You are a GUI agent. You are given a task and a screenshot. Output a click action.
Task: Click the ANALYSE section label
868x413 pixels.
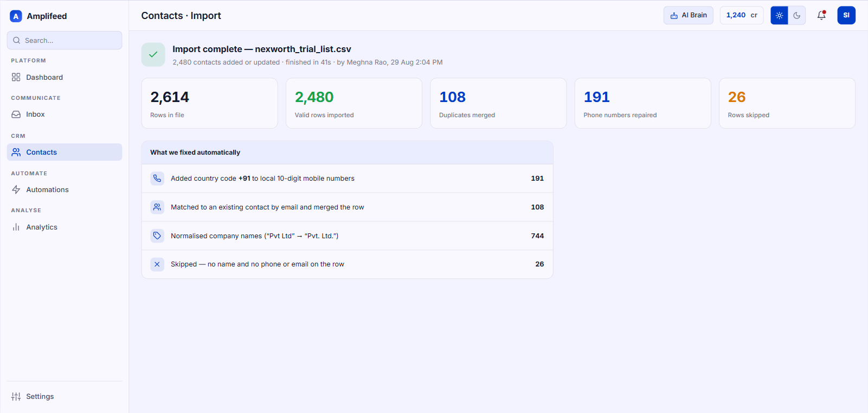tap(26, 211)
